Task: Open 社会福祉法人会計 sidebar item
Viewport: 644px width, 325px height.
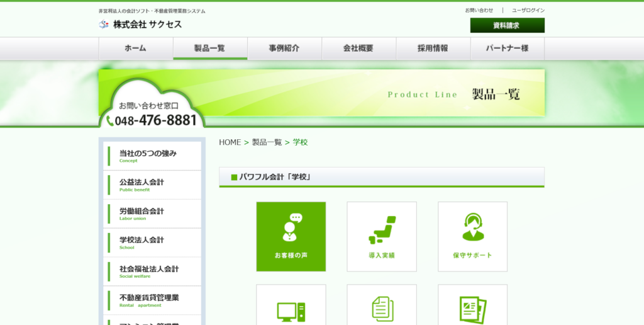Action: (152, 271)
